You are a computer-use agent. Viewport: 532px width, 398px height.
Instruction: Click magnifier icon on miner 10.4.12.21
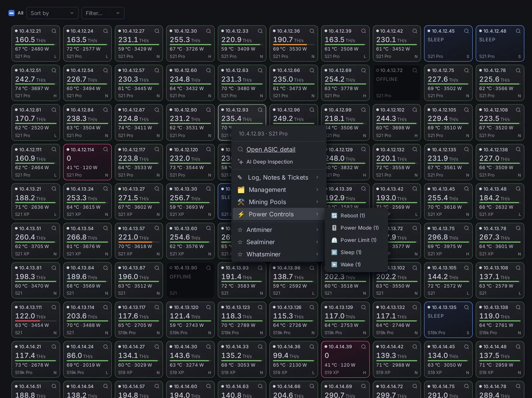pyautogui.click(x=54, y=31)
